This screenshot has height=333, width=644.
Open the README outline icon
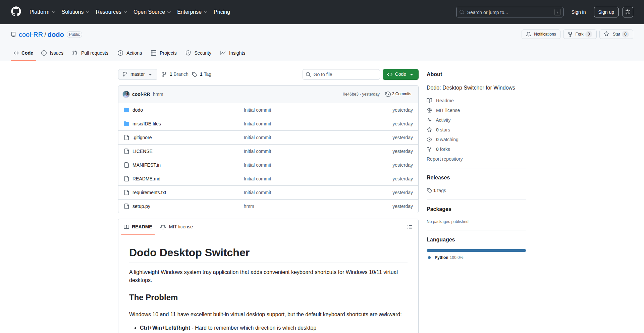[410, 227]
